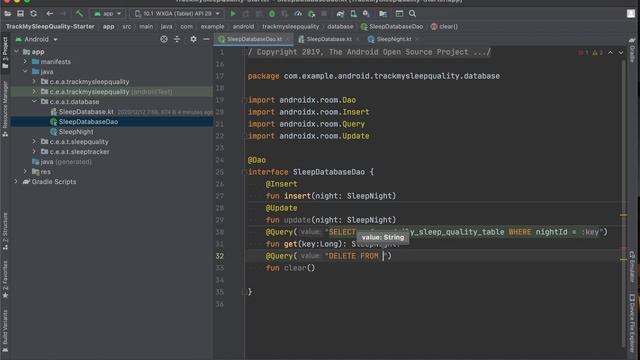Open the Build Variants sidebar button
The width and height of the screenshot is (640, 360).
click(x=5, y=331)
